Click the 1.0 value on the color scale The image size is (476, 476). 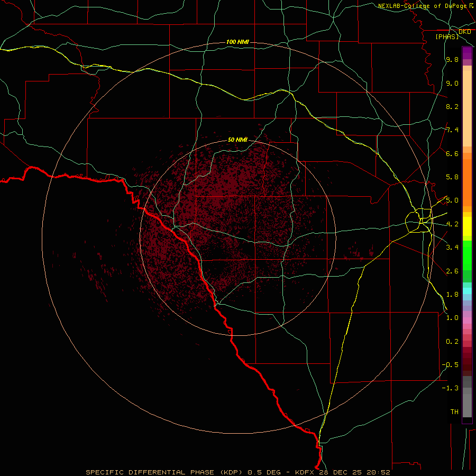[x=452, y=318]
